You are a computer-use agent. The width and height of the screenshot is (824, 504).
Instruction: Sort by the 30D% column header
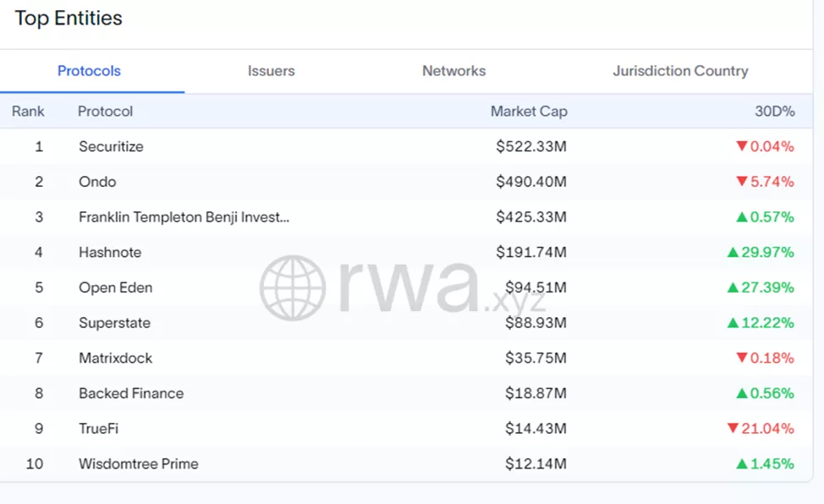tap(774, 112)
